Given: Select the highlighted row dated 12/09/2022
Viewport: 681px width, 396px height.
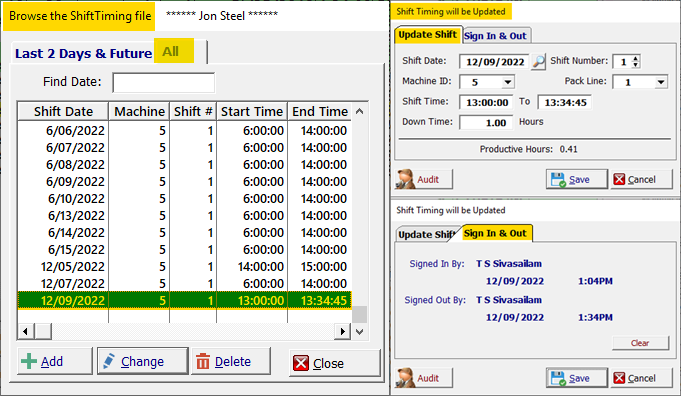Looking at the screenshot, I should [185, 300].
